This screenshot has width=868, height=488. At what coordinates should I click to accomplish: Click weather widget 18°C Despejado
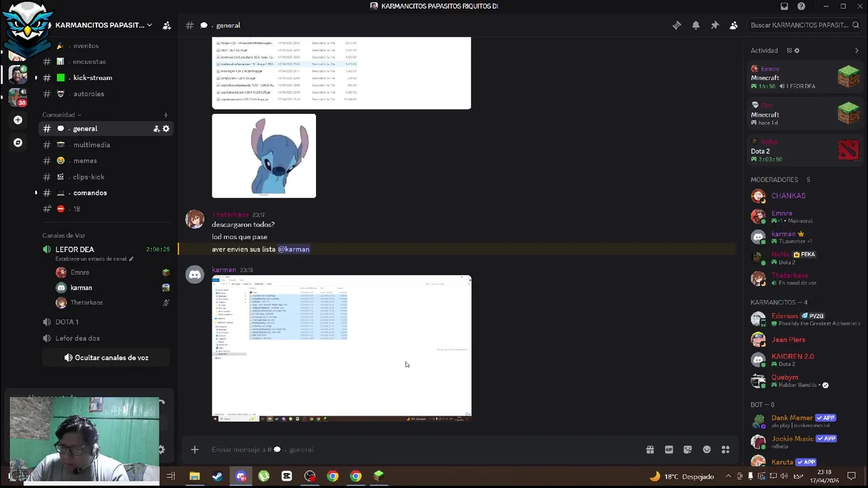[682, 476]
